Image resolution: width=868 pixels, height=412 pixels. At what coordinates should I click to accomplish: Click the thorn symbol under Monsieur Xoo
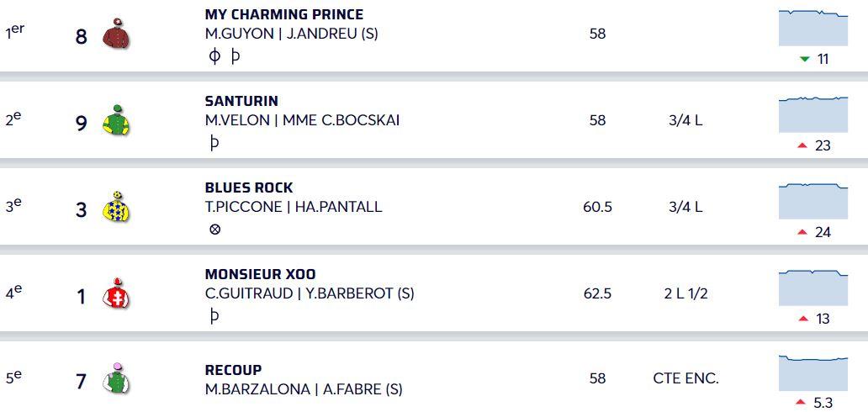click(x=214, y=316)
